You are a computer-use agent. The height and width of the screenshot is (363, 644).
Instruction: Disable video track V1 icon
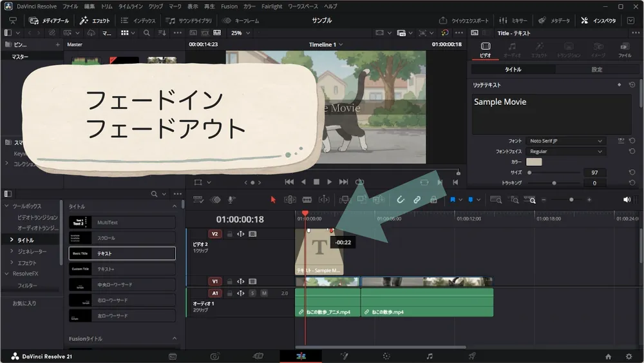252,282
